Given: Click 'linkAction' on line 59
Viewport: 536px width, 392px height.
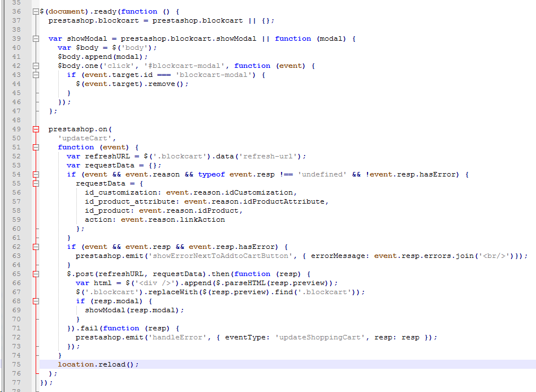Looking at the screenshot, I should pyautogui.click(x=202, y=219).
